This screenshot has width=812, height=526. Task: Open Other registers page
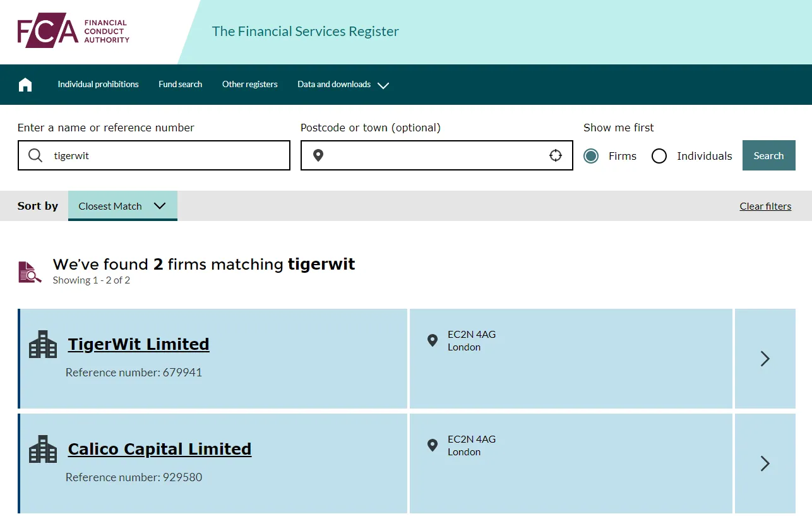(x=250, y=84)
